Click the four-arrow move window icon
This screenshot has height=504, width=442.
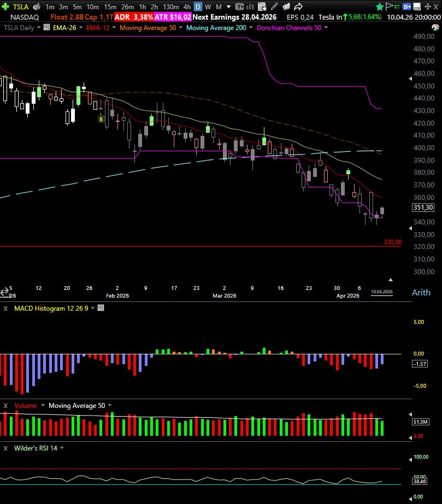click(x=428, y=7)
